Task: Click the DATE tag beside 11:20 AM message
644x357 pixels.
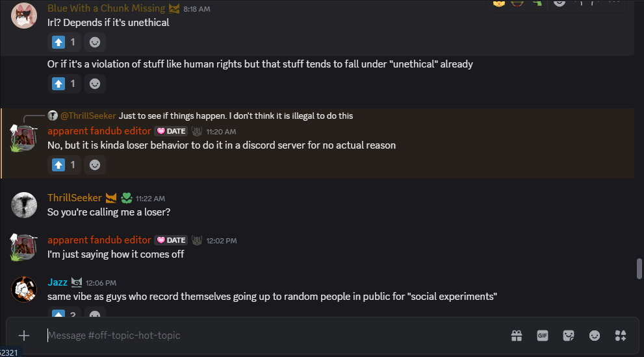Action: pyautogui.click(x=172, y=131)
